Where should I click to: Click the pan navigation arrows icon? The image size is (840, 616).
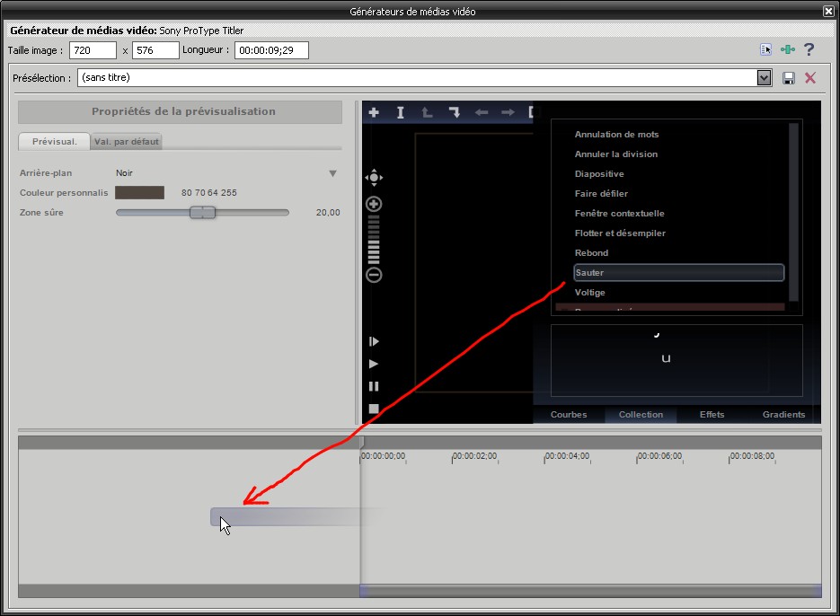click(x=374, y=177)
